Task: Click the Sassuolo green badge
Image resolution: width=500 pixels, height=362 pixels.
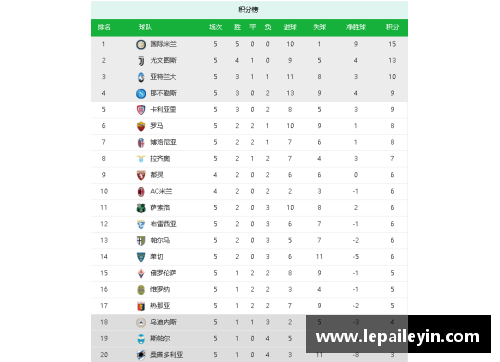Action: (x=141, y=208)
